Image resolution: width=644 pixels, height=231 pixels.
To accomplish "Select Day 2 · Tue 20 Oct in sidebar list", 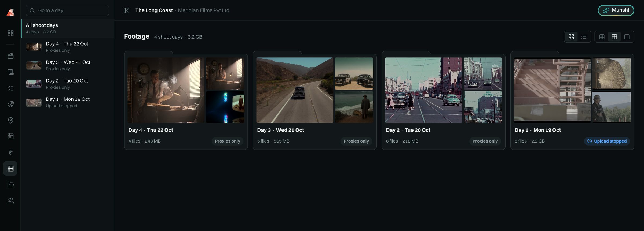I will click(68, 84).
